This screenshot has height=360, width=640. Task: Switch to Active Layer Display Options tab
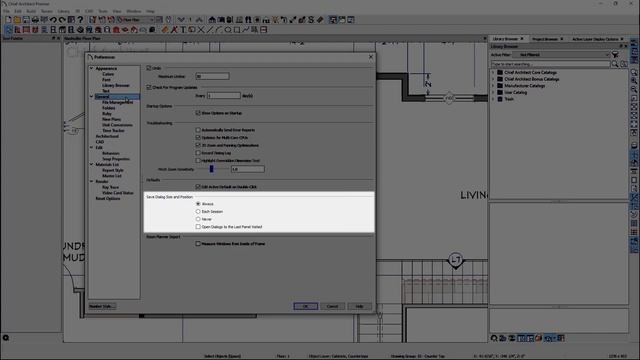pos(595,39)
